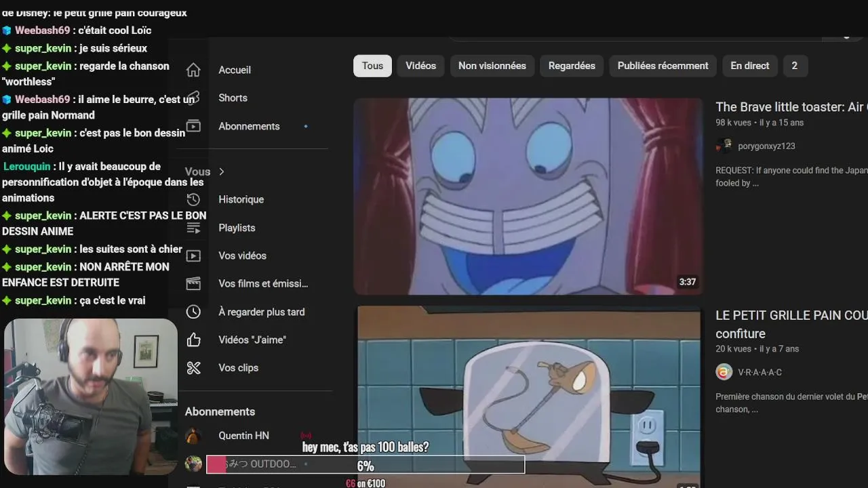868x488 pixels.
Task: Open Vidéos "J'aime" list
Action: point(252,340)
